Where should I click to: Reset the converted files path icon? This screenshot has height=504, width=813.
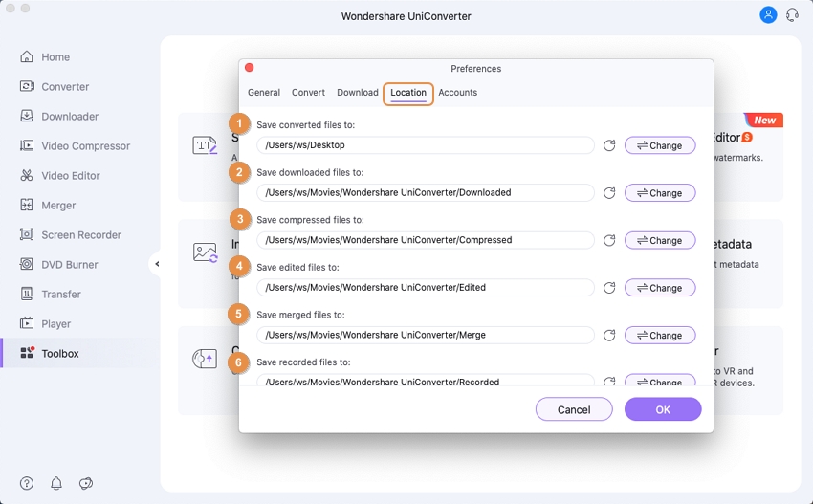click(609, 145)
